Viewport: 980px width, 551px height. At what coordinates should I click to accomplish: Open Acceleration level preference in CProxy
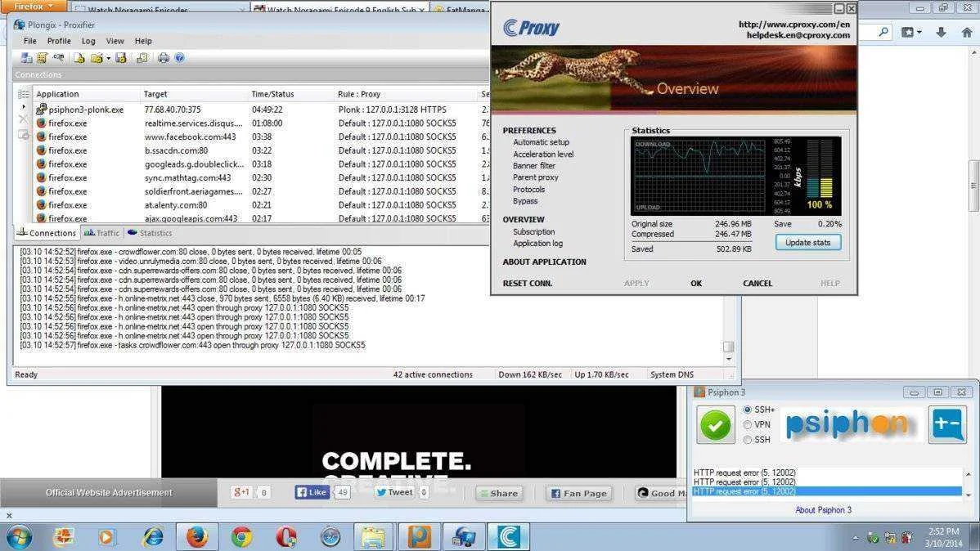coord(543,155)
